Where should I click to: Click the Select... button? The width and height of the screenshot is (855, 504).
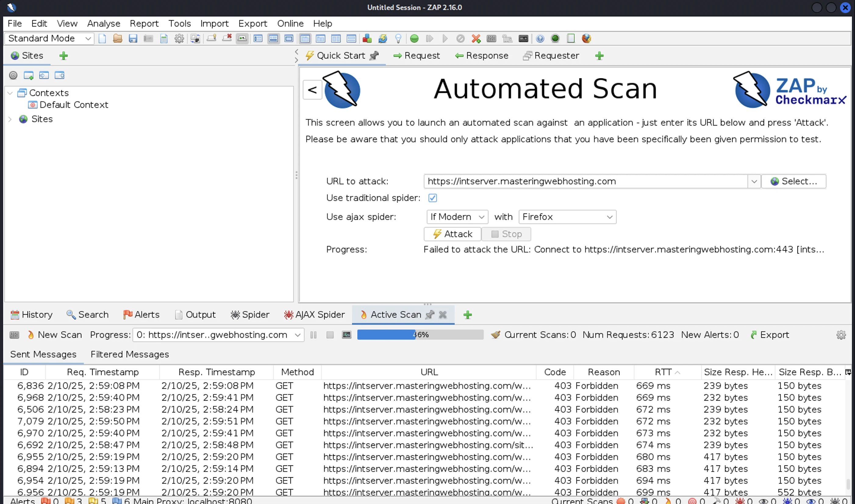793,181
